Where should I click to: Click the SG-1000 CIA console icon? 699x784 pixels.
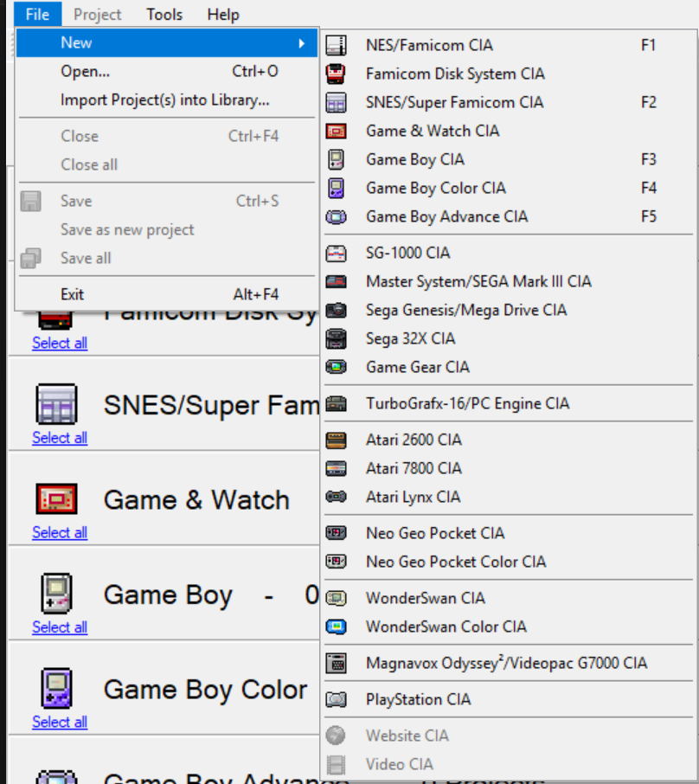pyautogui.click(x=336, y=253)
